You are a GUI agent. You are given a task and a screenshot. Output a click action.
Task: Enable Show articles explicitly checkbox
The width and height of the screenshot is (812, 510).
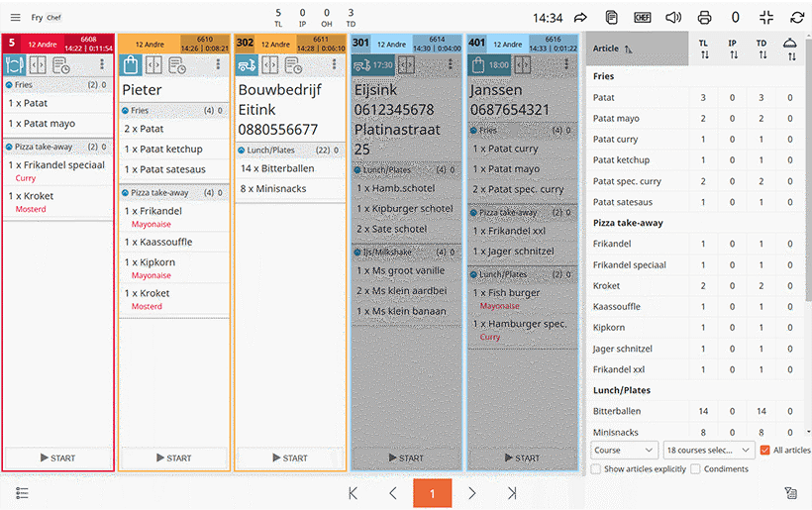[595, 469]
